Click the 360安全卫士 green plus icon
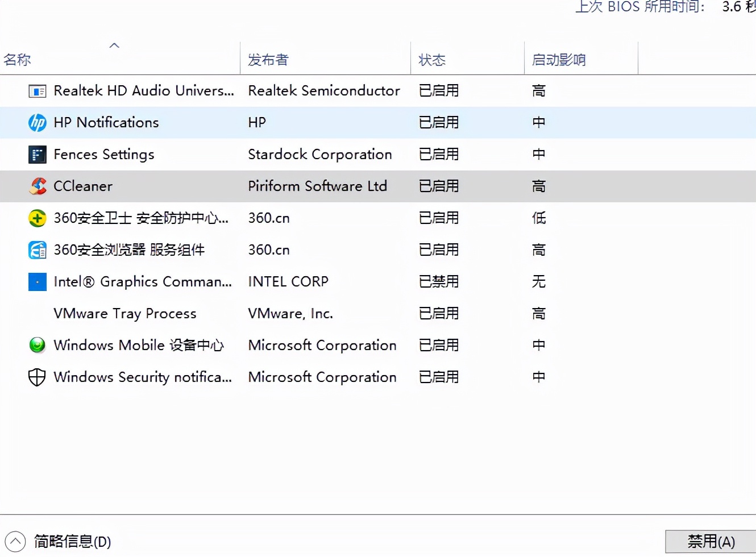 click(x=38, y=218)
